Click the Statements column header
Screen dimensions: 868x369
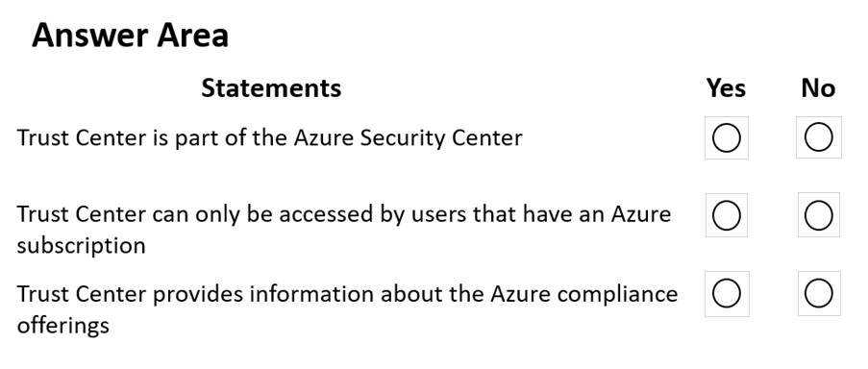click(x=271, y=88)
